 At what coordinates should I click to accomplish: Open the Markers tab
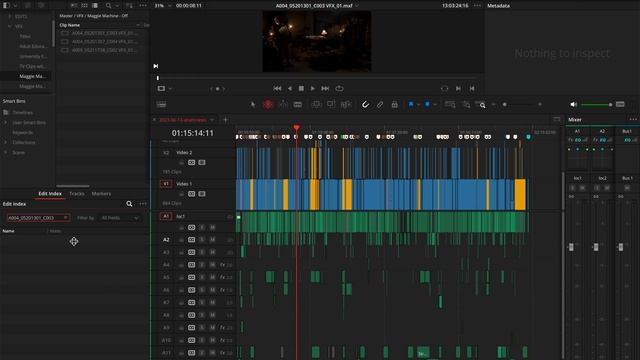pos(101,194)
